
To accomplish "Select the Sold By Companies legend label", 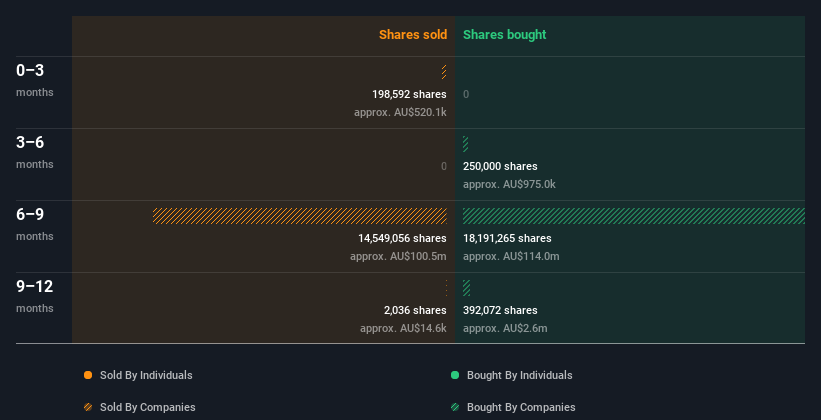I will [x=148, y=407].
